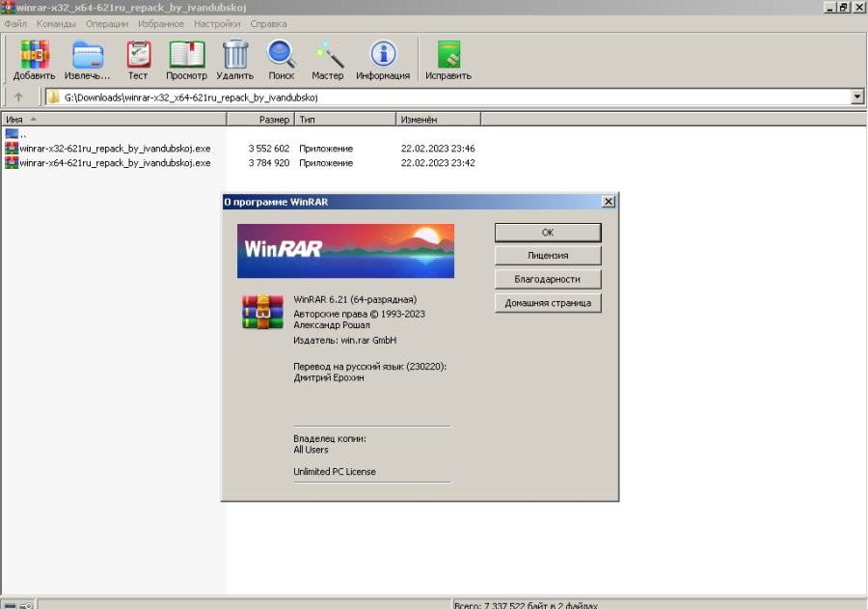868x609 pixels.
Task: Click the Добавить (Add) toolbar icon
Action: pos(35,55)
